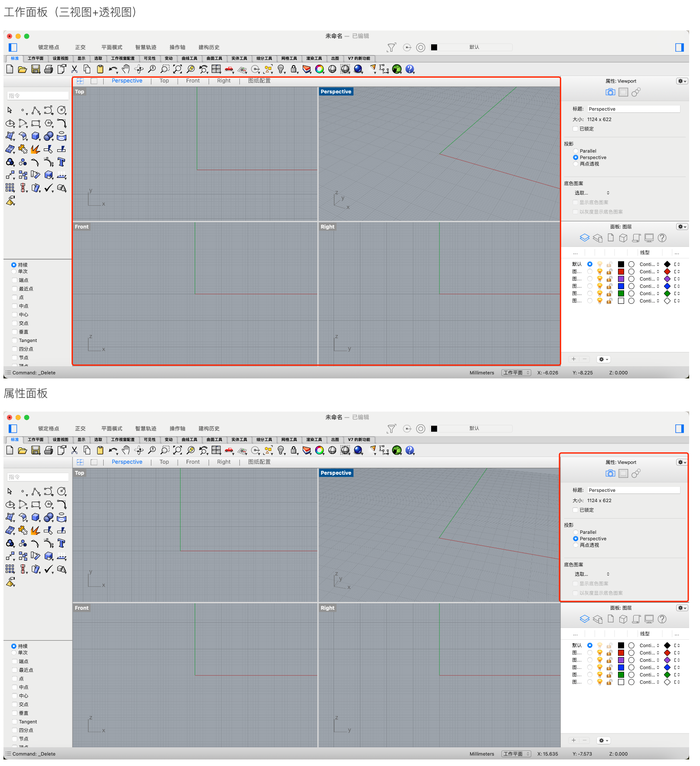Open gear dropdown below layer list in upper screenshot
The height and width of the screenshot is (766, 700).
click(604, 359)
